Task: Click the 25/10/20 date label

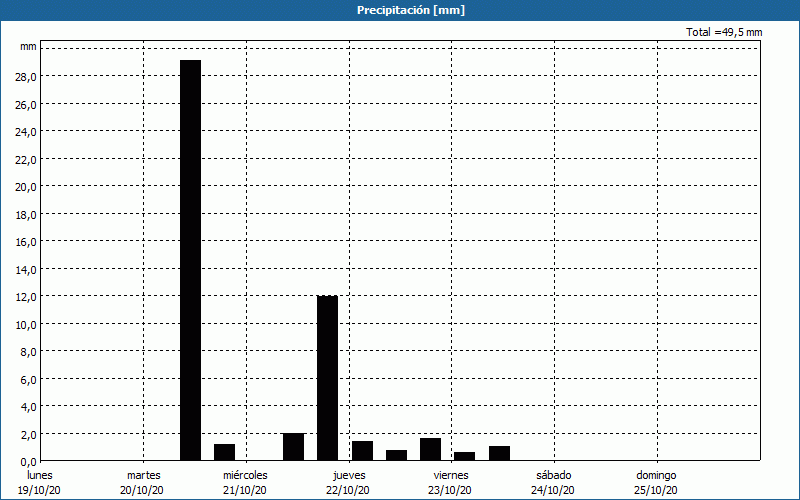Action: point(656,490)
